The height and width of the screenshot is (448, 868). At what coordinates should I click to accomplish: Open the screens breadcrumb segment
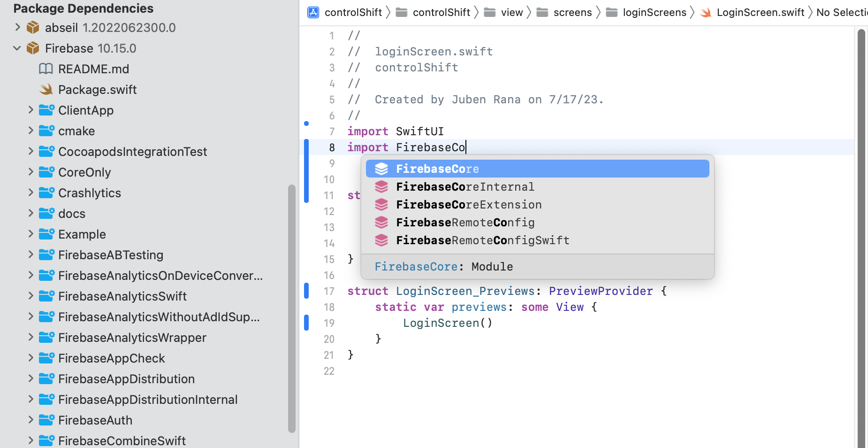pyautogui.click(x=564, y=13)
